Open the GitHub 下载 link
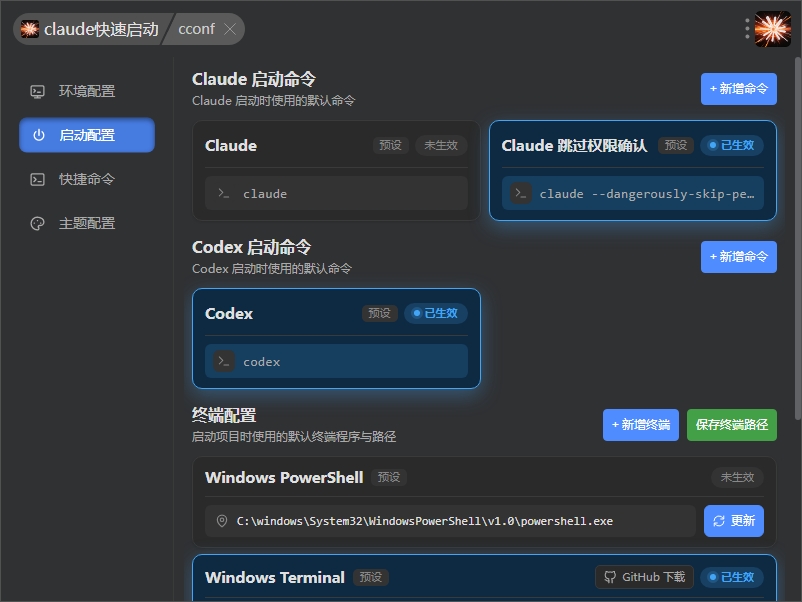Viewport: 802px width, 602px height. [x=644, y=577]
